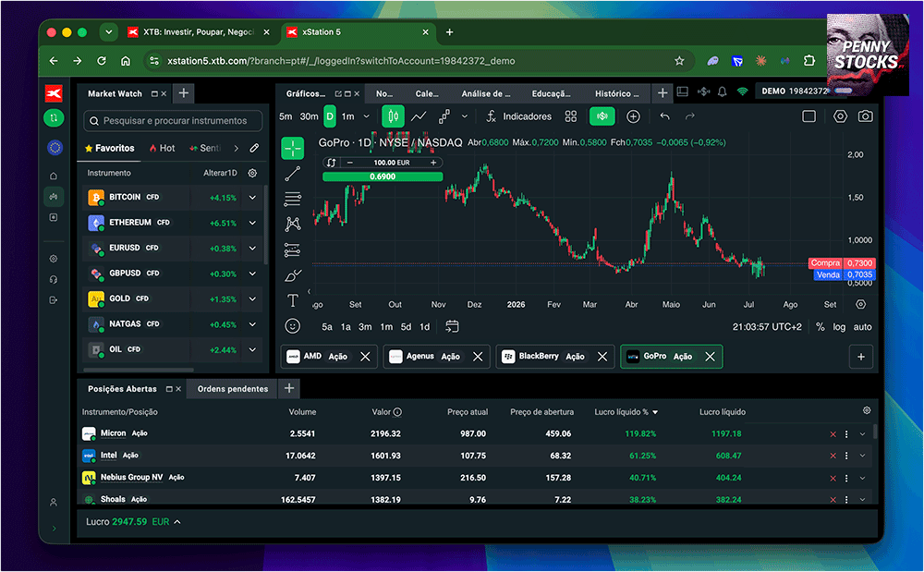Show more Market Watch category tabs
Image resolution: width=924 pixels, height=572 pixels.
point(236,148)
